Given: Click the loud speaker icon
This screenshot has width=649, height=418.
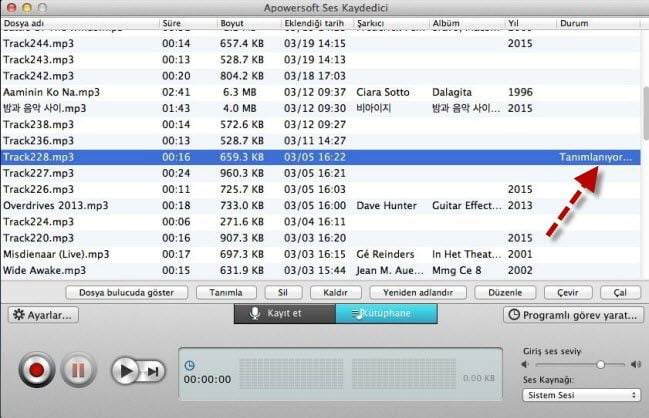Looking at the screenshot, I should (x=635, y=365).
